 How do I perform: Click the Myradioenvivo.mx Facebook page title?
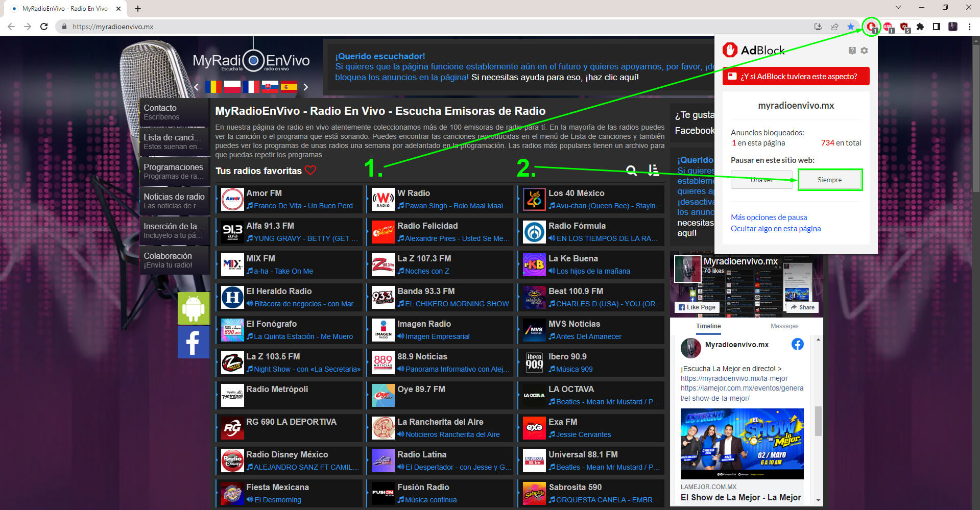740,261
